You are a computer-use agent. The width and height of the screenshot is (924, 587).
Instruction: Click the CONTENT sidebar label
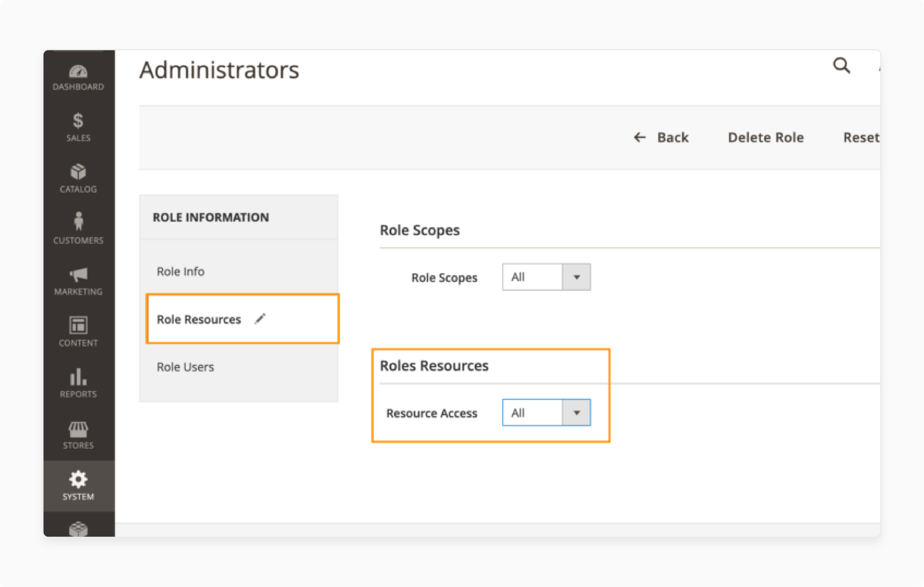tap(78, 343)
